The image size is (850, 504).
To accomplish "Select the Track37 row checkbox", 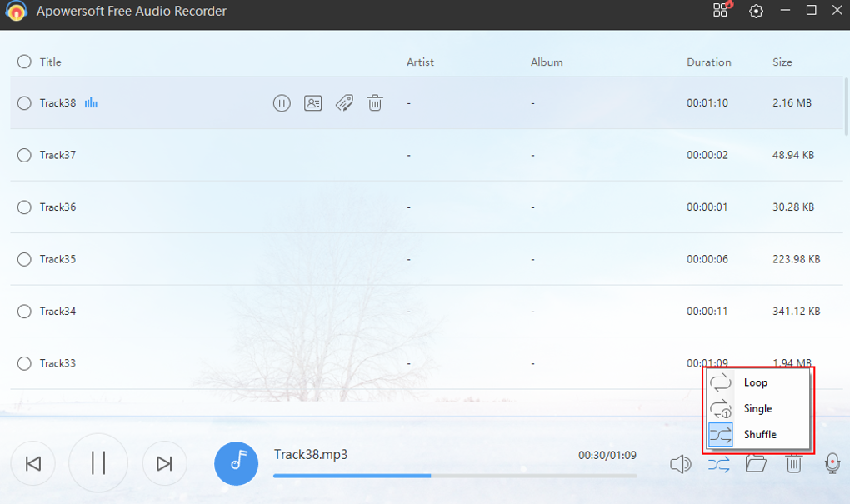I will click(24, 155).
